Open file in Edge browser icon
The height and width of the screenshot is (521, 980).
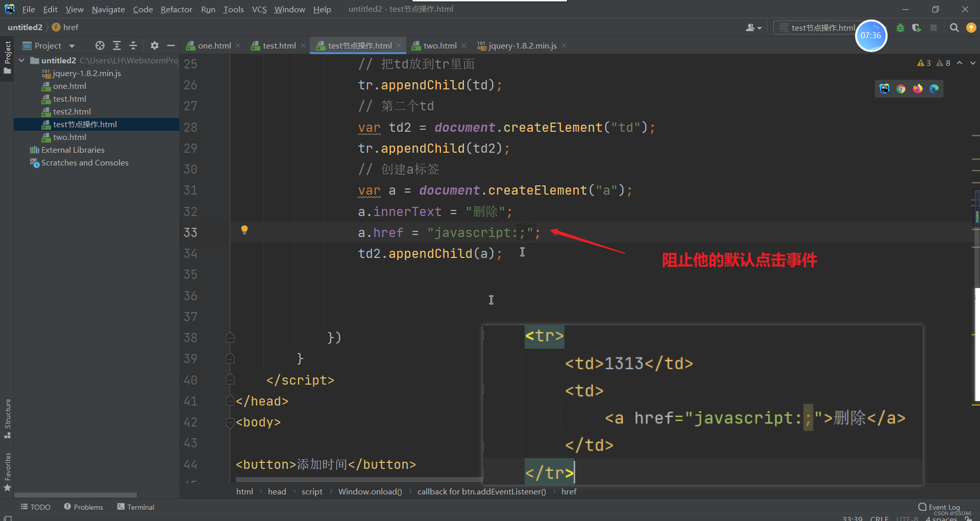[x=934, y=89]
